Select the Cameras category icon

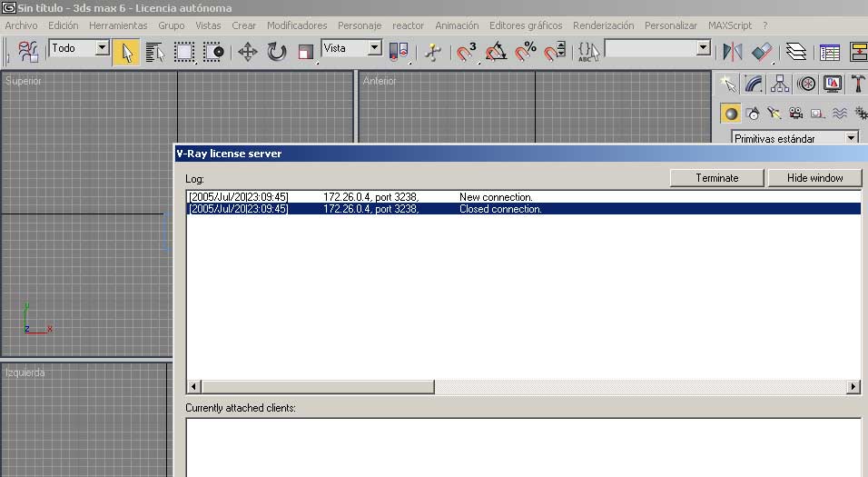795,114
